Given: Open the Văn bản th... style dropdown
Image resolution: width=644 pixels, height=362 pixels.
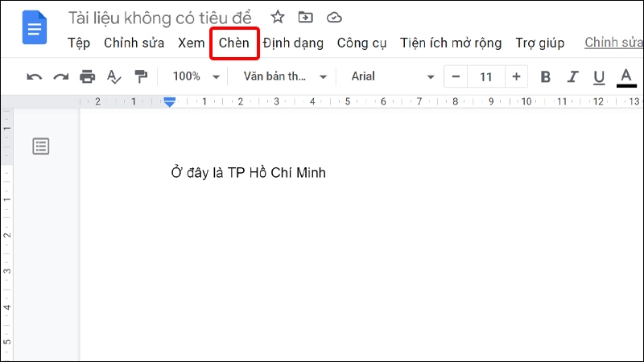Looking at the screenshot, I should (x=285, y=76).
